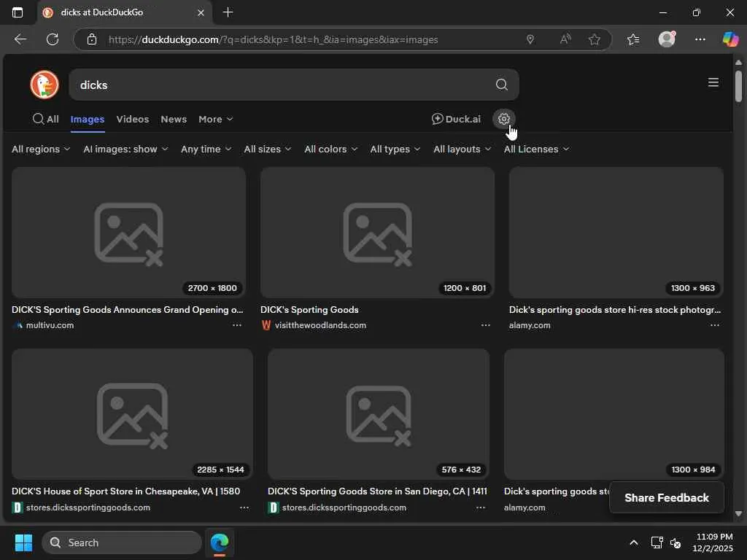Click the location permission icon in address bar

click(530, 39)
